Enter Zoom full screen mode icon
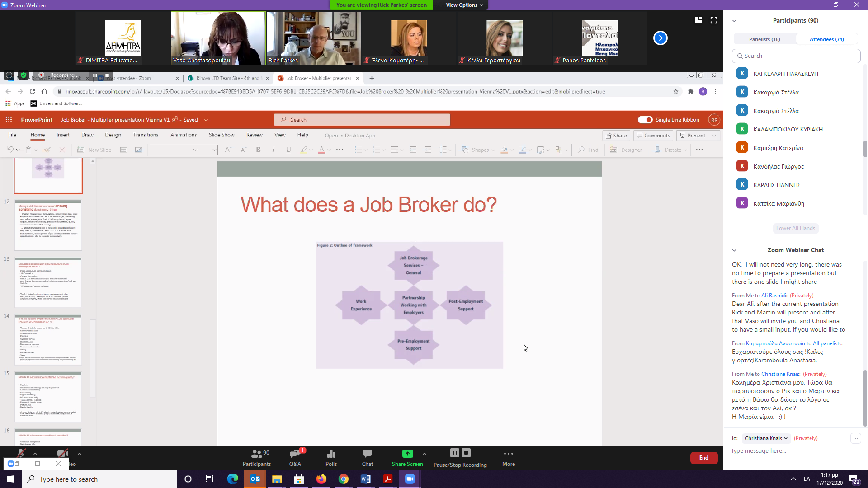This screenshot has height=488, width=868. click(714, 20)
